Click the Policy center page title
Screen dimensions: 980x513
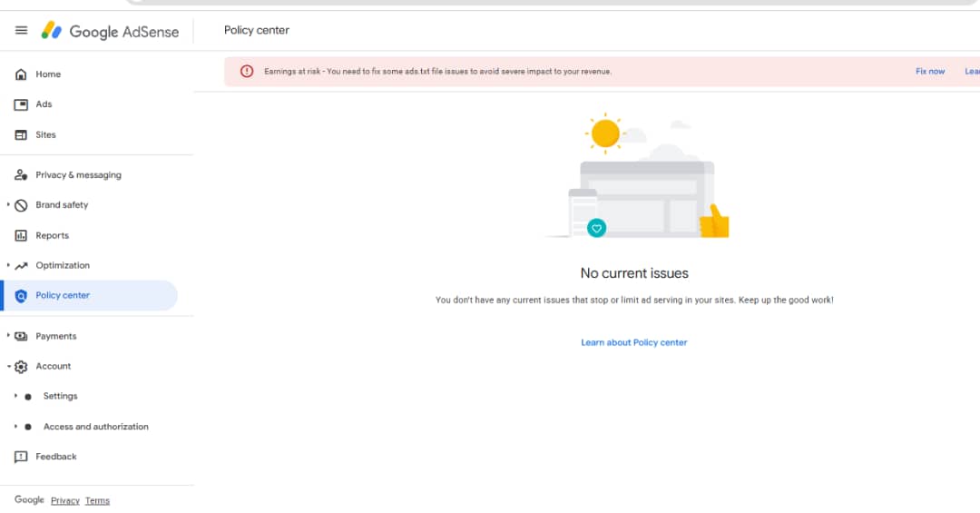coord(256,30)
